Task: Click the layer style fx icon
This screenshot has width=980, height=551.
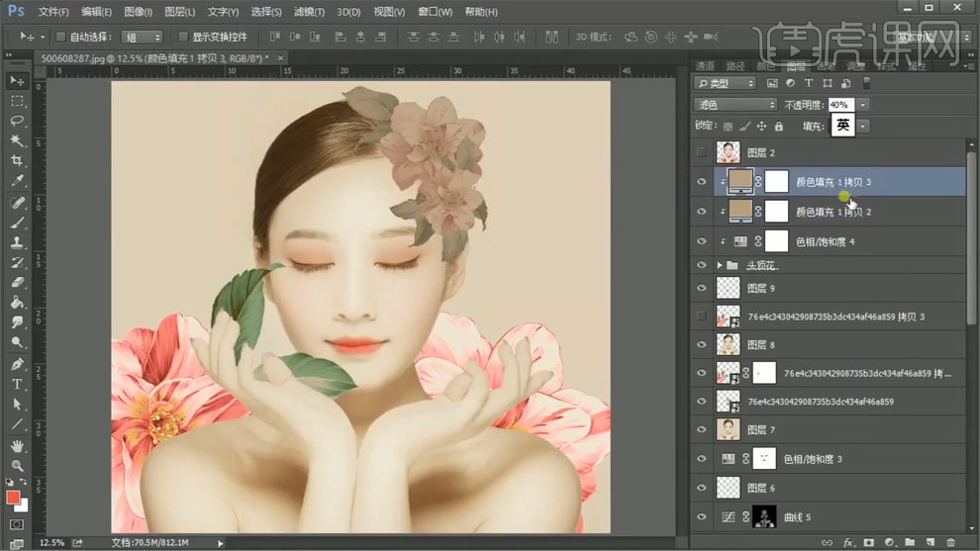Action: coord(848,542)
